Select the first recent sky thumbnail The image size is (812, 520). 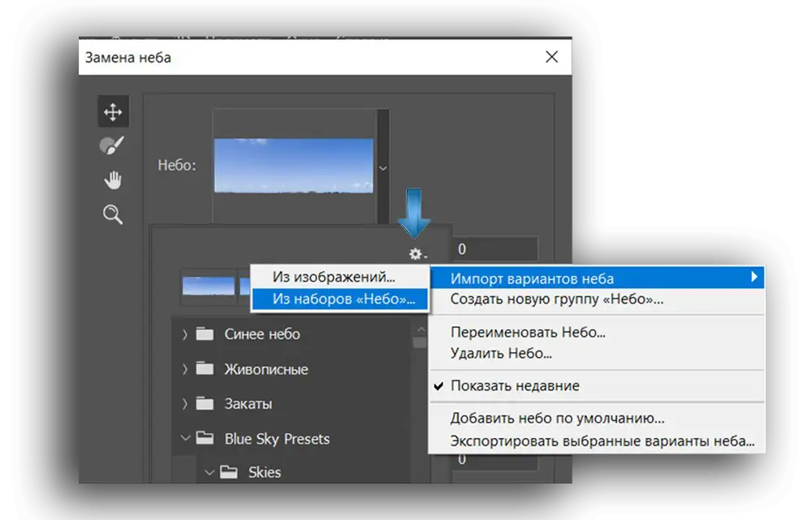208,286
